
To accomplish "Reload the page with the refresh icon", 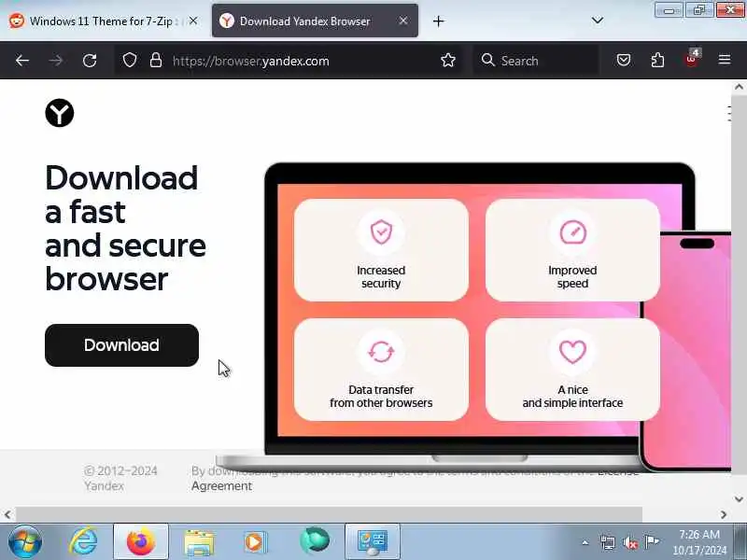I will click(x=90, y=61).
